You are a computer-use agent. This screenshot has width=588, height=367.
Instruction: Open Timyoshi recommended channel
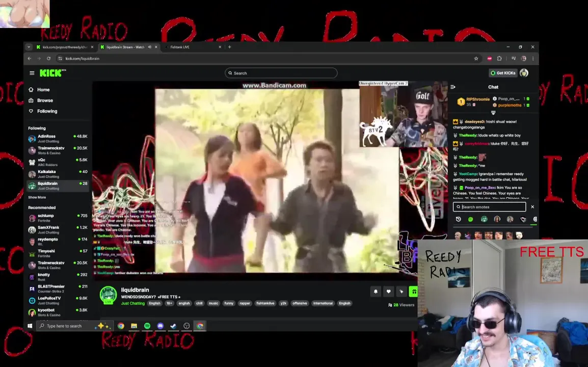[58, 253]
